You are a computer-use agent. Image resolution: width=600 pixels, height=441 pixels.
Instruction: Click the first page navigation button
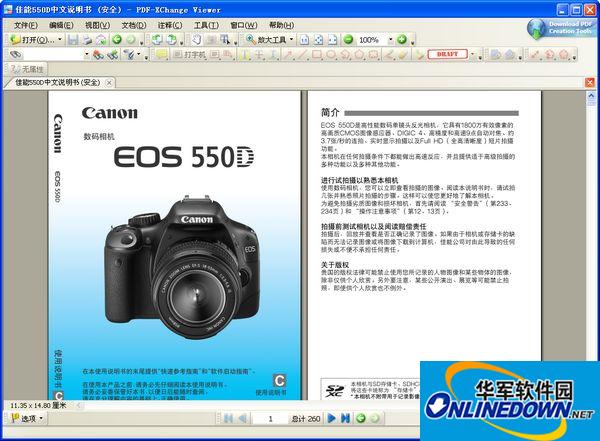[x=228, y=418]
